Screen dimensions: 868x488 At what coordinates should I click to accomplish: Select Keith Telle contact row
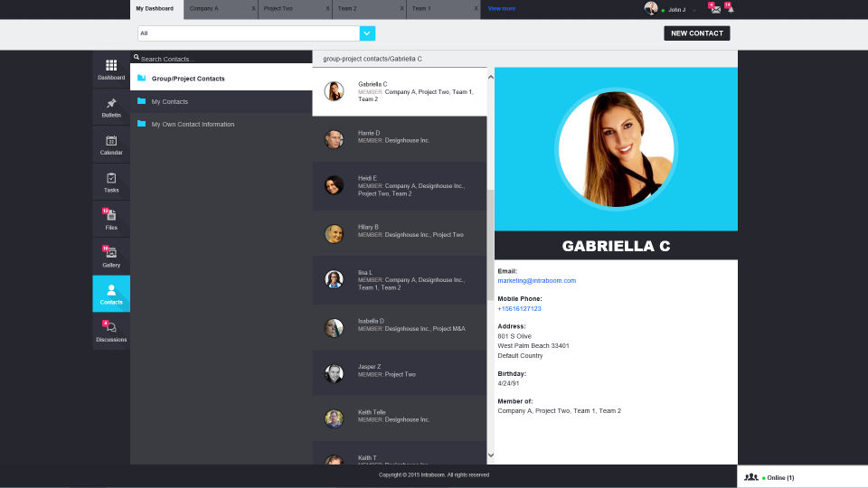[400, 418]
